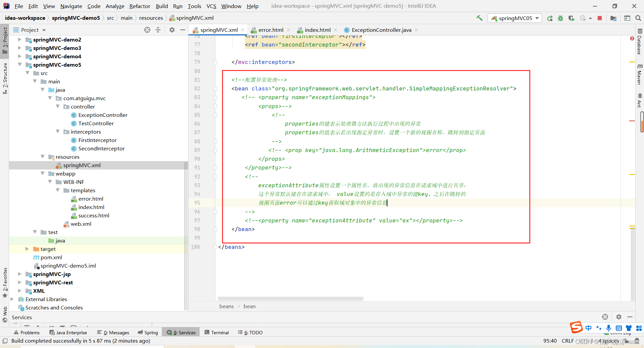This screenshot has height=348, width=644.
Task: Open Project Structure folder icon
Action: (613, 18)
